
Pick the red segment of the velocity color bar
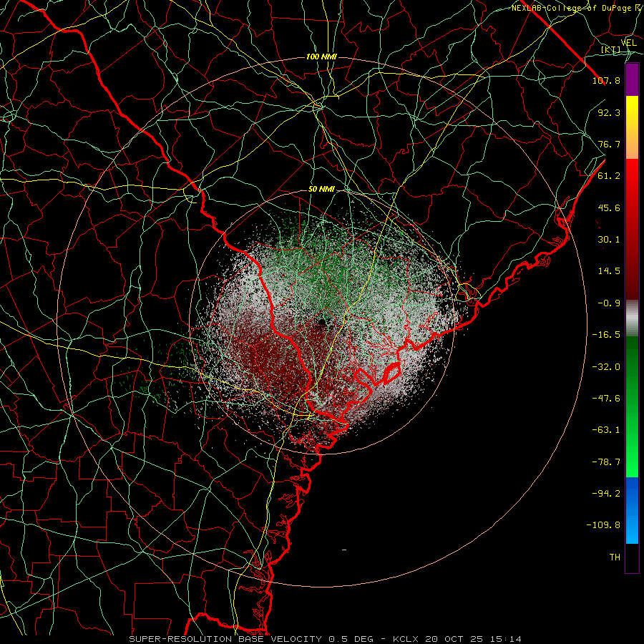click(632, 229)
